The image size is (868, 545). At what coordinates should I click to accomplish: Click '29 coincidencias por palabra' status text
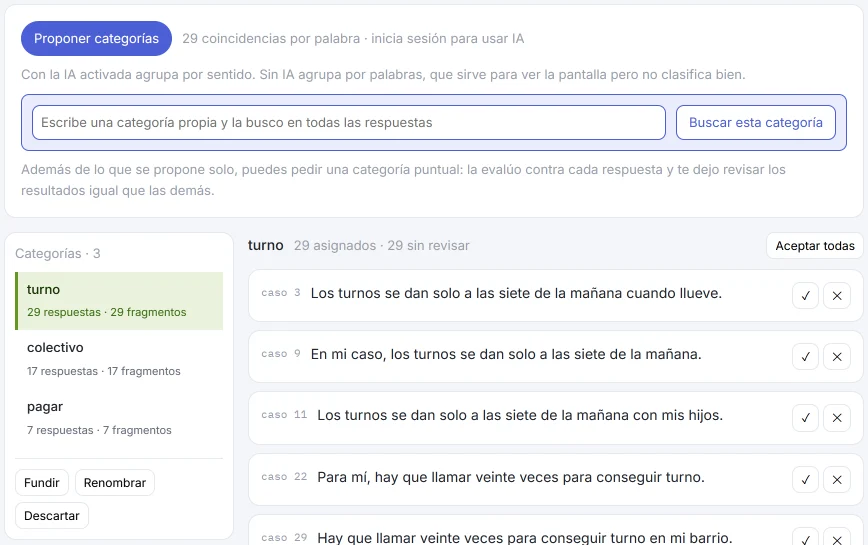click(x=271, y=39)
